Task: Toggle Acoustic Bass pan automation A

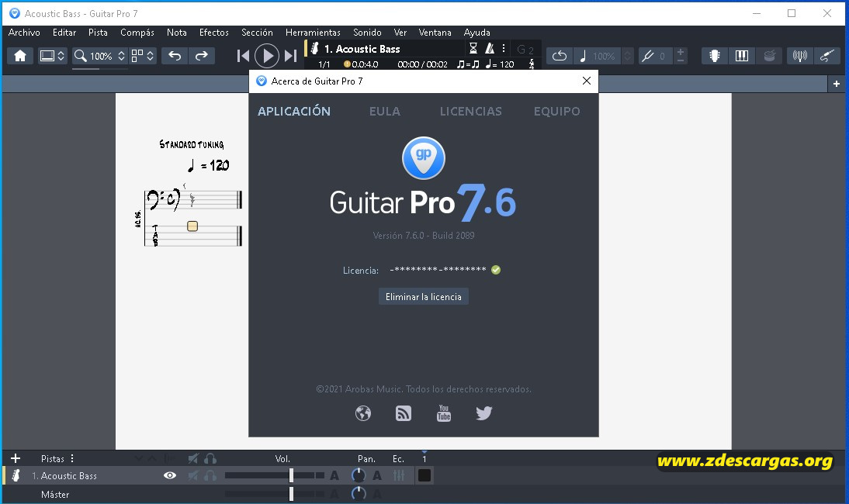Action: pos(377,476)
